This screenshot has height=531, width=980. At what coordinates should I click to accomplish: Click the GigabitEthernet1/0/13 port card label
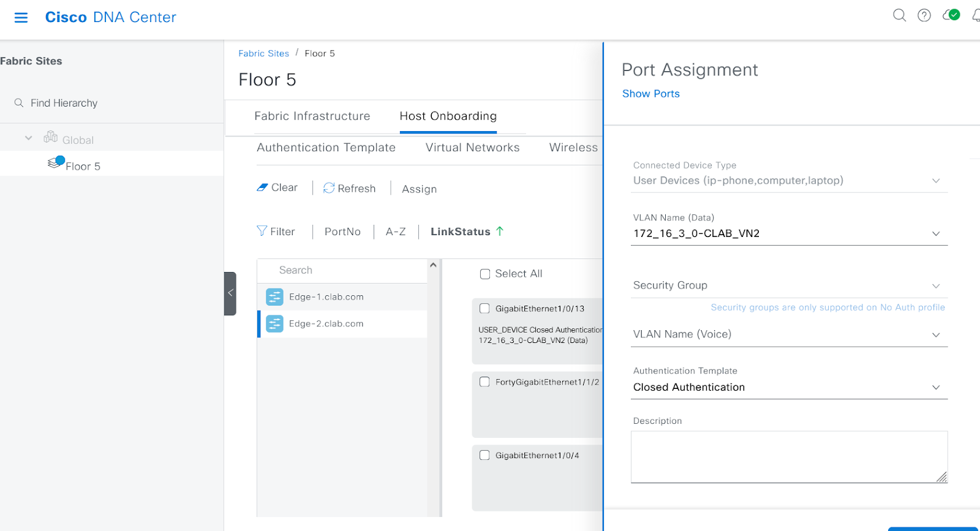[x=540, y=309]
